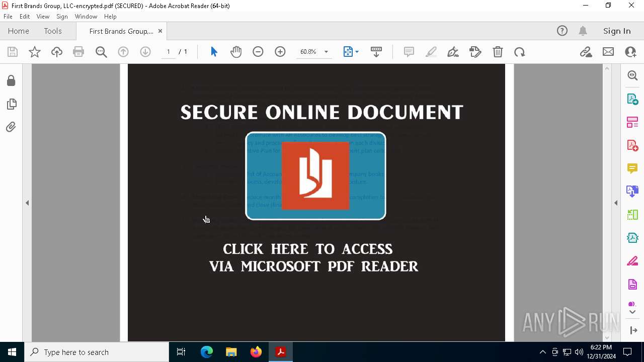Open the Edit menu
644x362 pixels.
[25, 17]
